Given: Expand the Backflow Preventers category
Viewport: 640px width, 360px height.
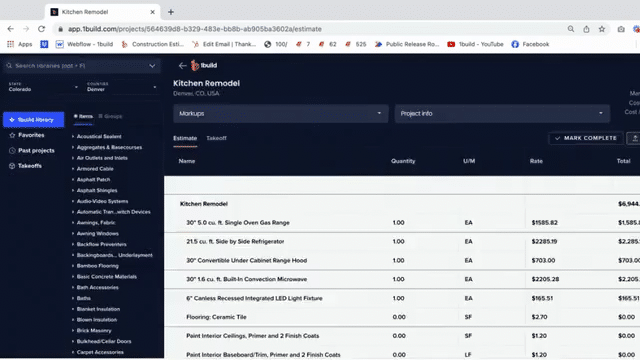Looking at the screenshot, I should 99,244.
